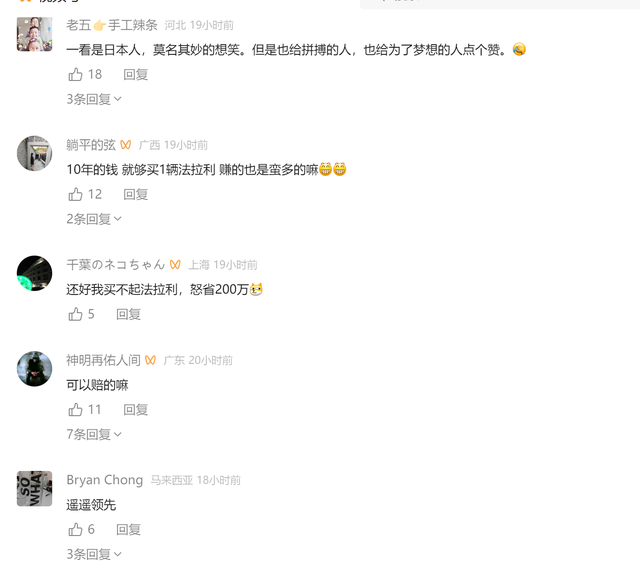Click the membership badge next to 躺平的弦

point(126,145)
